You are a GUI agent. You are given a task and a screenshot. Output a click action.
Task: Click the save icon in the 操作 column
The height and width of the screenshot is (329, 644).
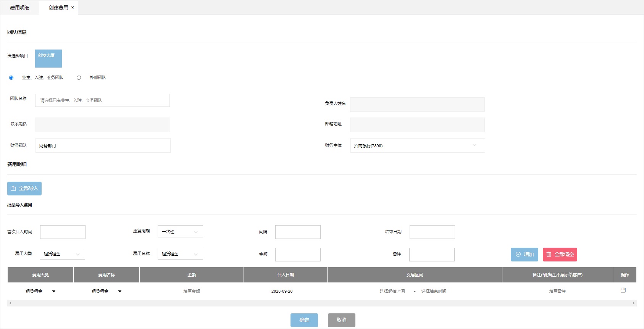click(623, 290)
